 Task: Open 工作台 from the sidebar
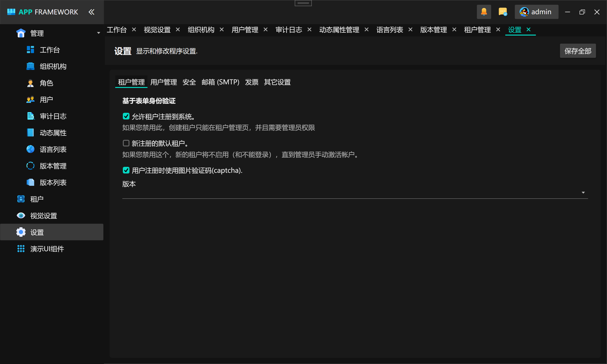click(x=50, y=50)
